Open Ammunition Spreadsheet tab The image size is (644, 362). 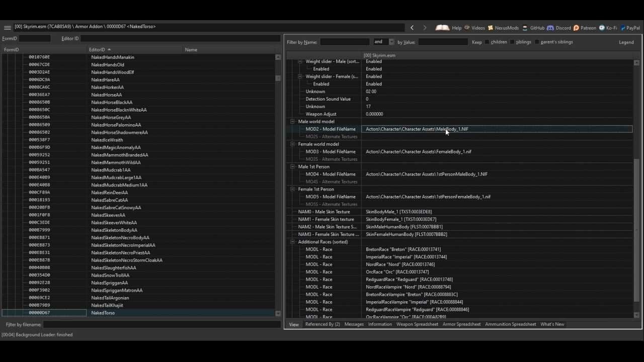tap(510, 324)
